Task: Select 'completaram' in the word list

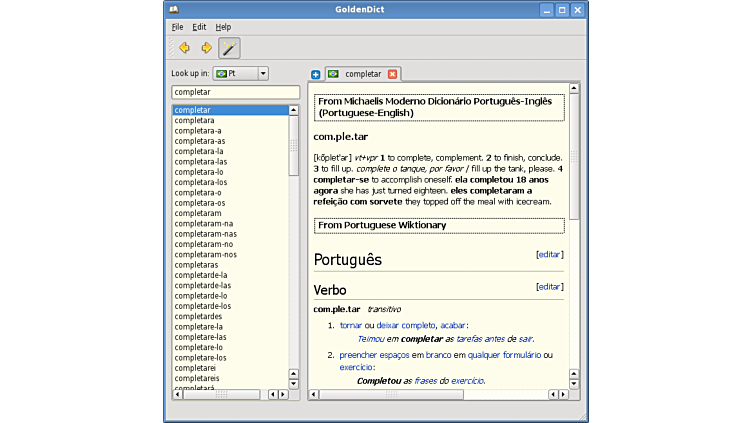Action: click(198, 213)
